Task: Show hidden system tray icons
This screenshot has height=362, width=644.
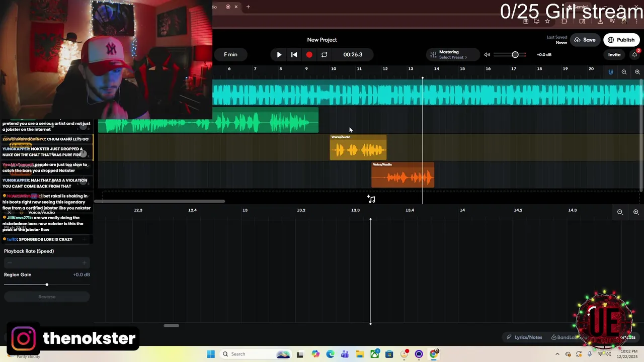Action: click(557, 354)
